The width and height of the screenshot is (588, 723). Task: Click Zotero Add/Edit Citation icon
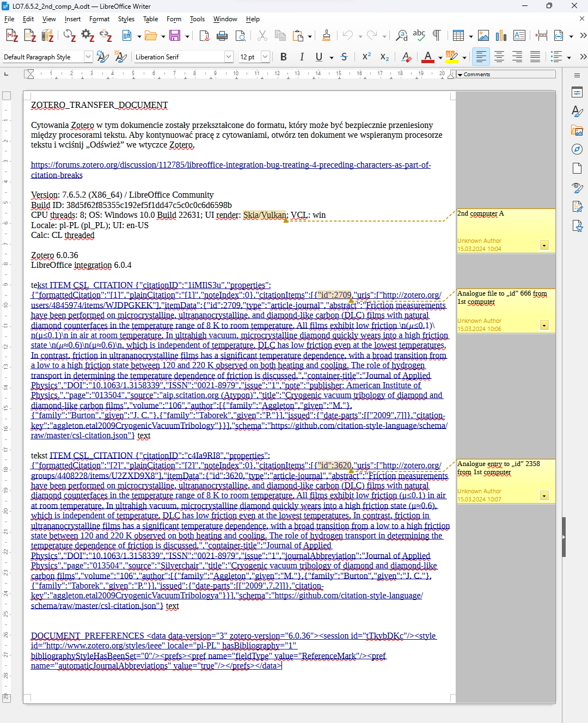click(x=12, y=36)
